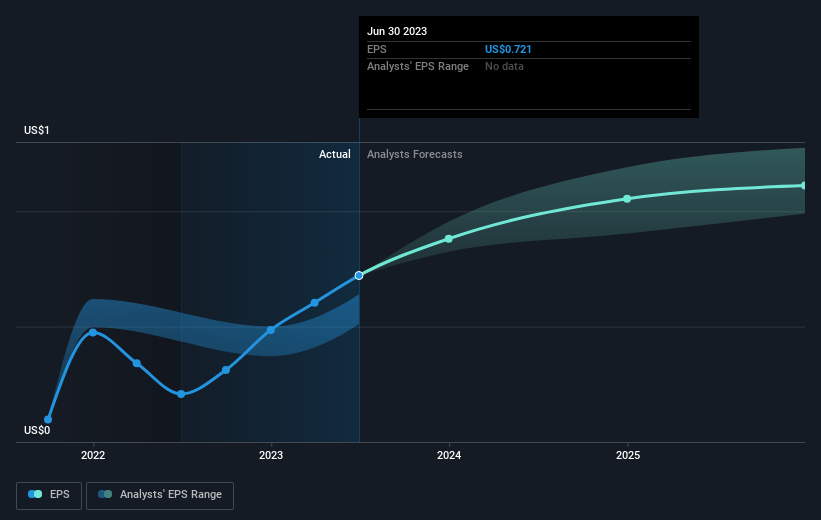Toggle the Analysts' EPS Range legend
The height and width of the screenshot is (520, 821).
click(160, 495)
